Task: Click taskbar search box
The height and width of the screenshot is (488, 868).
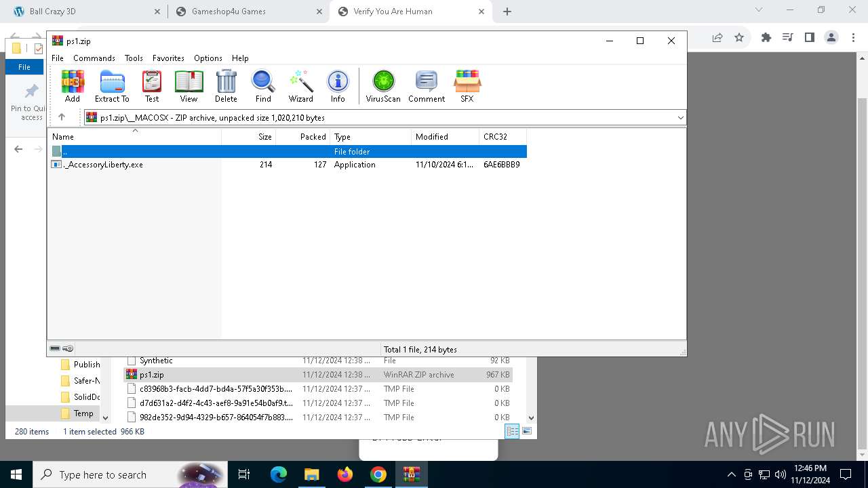Action: [x=129, y=474]
